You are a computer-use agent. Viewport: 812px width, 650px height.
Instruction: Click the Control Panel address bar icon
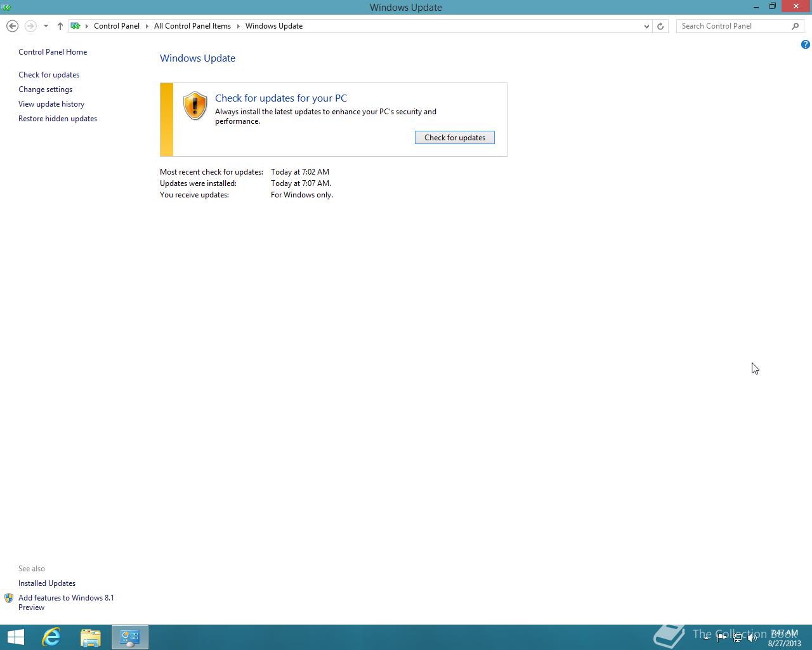[x=75, y=26]
